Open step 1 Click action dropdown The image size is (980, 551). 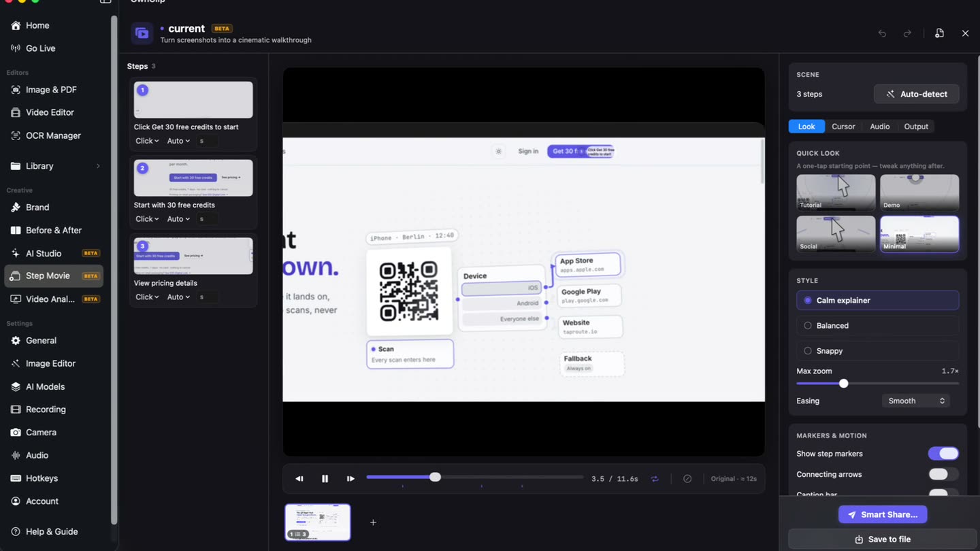click(x=147, y=141)
